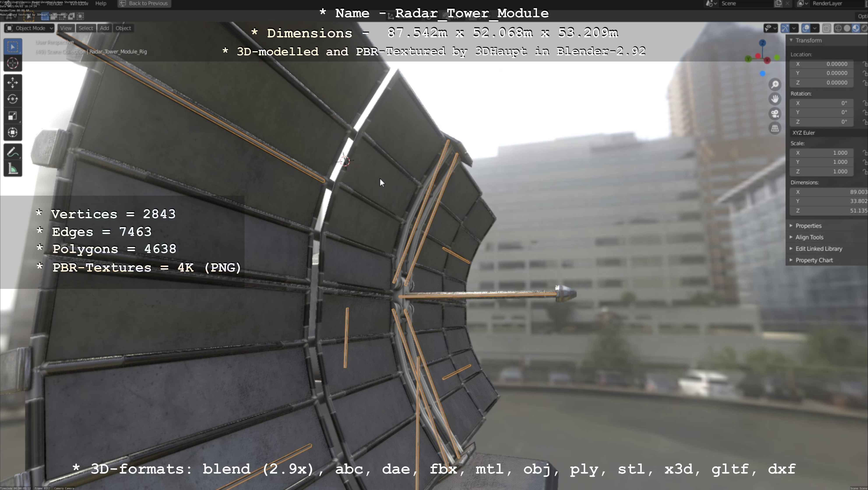Screen dimensions: 868x490
Task: Choose the Measure ruler tool
Action: [13, 169]
